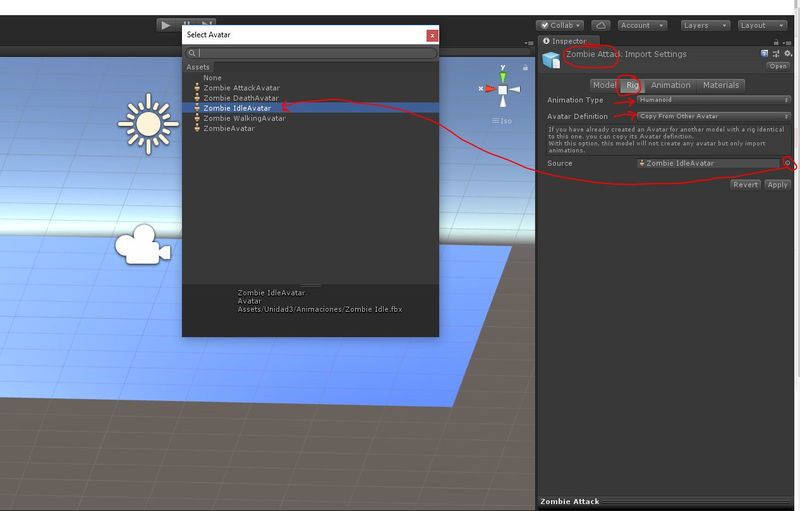Click the red X axis cone of scene gizmo

pyautogui.click(x=490, y=89)
